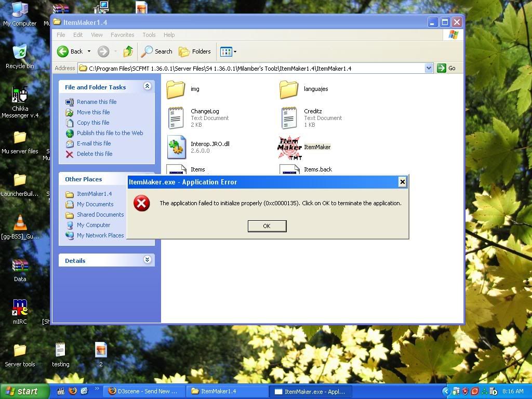Select the Interop.JRO.dll file icon
The height and width of the screenshot is (399, 532).
click(x=176, y=148)
